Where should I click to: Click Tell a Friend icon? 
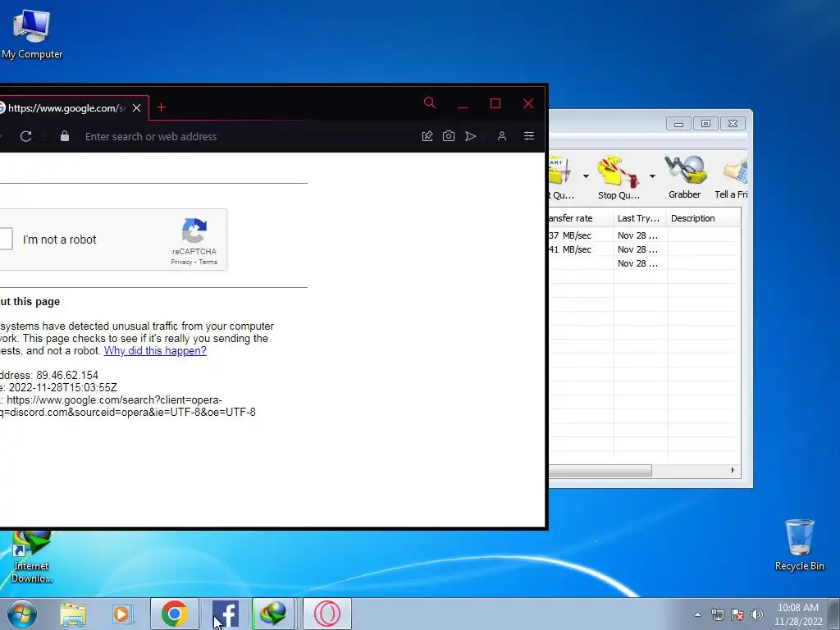pos(732,177)
